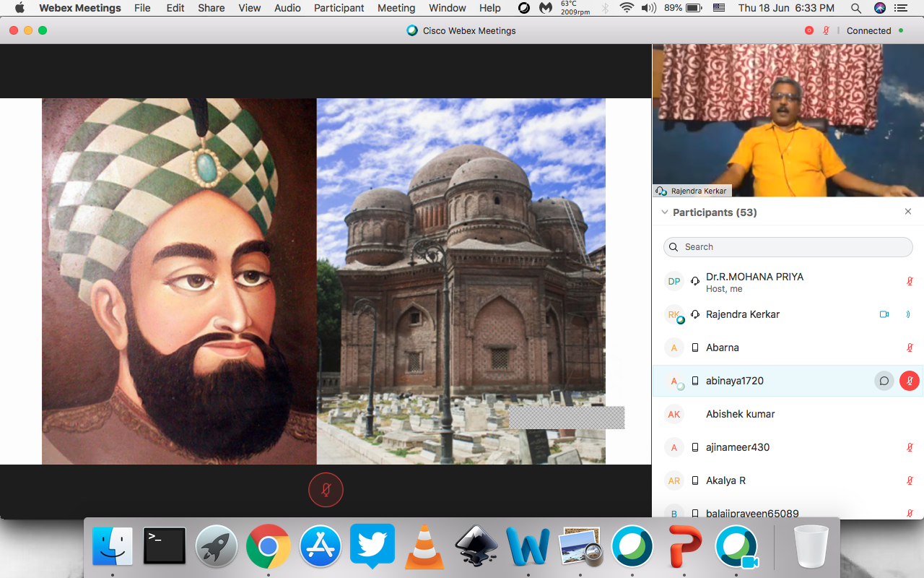Click the device icon beside ajinameer430
The width and height of the screenshot is (924, 578).
coord(695,447)
